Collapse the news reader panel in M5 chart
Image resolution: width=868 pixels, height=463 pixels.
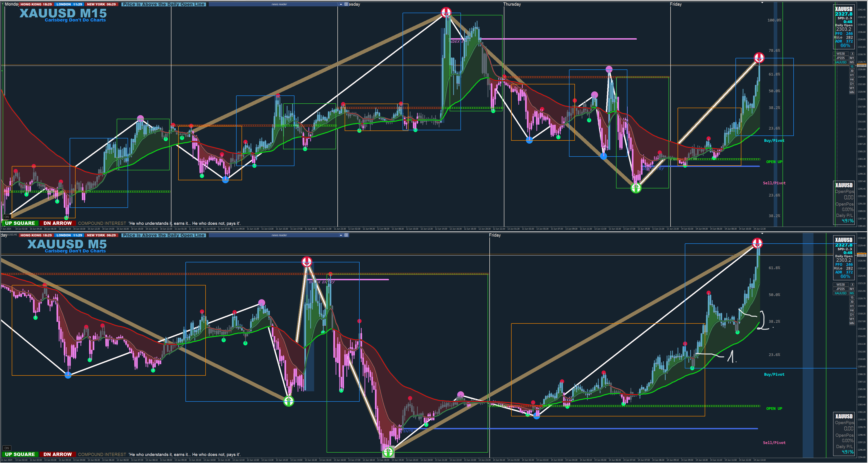[341, 235]
